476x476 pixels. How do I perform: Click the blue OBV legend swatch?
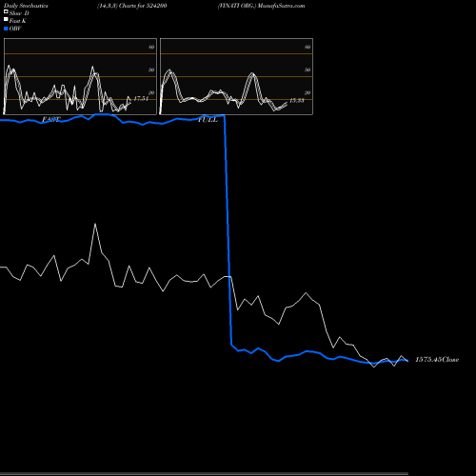6,29
